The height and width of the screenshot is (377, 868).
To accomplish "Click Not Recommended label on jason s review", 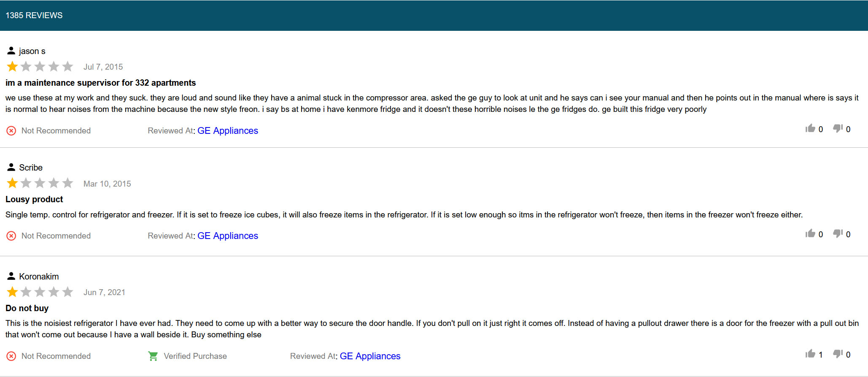I will coord(56,131).
